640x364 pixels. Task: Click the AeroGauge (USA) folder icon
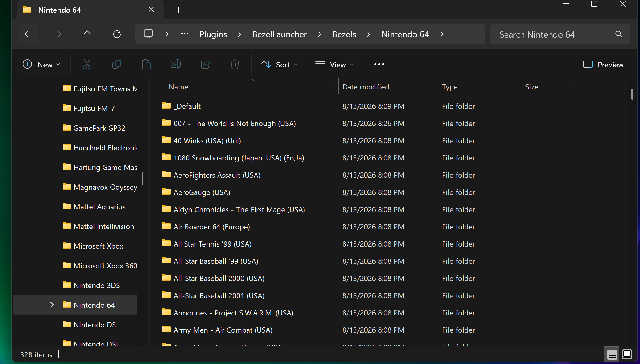pos(166,192)
